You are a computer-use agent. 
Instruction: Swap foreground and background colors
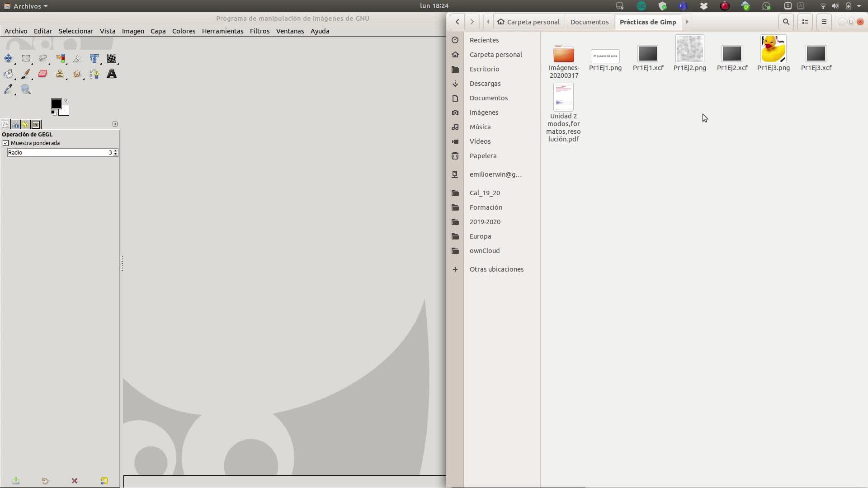[66, 101]
